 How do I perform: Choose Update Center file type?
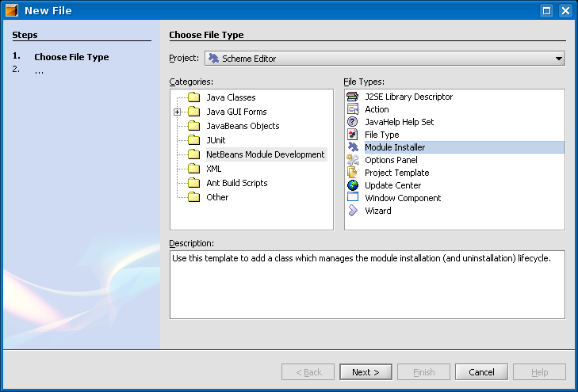pos(393,185)
